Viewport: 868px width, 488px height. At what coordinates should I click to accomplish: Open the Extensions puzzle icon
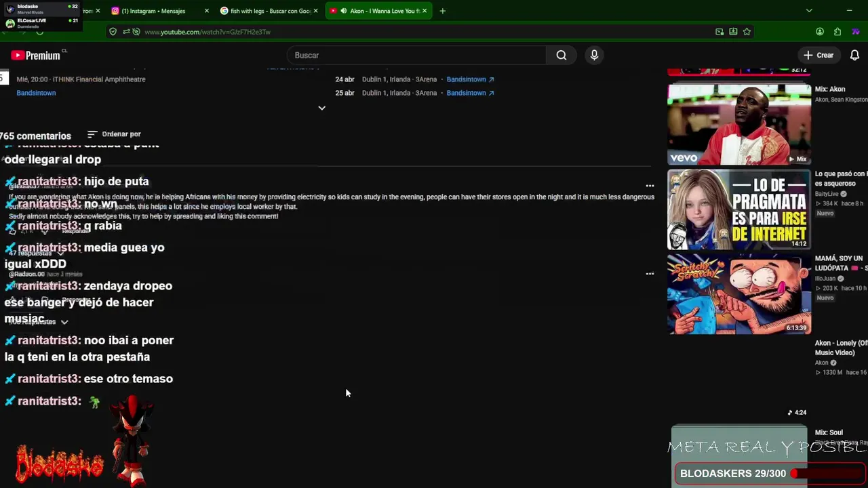tap(837, 32)
